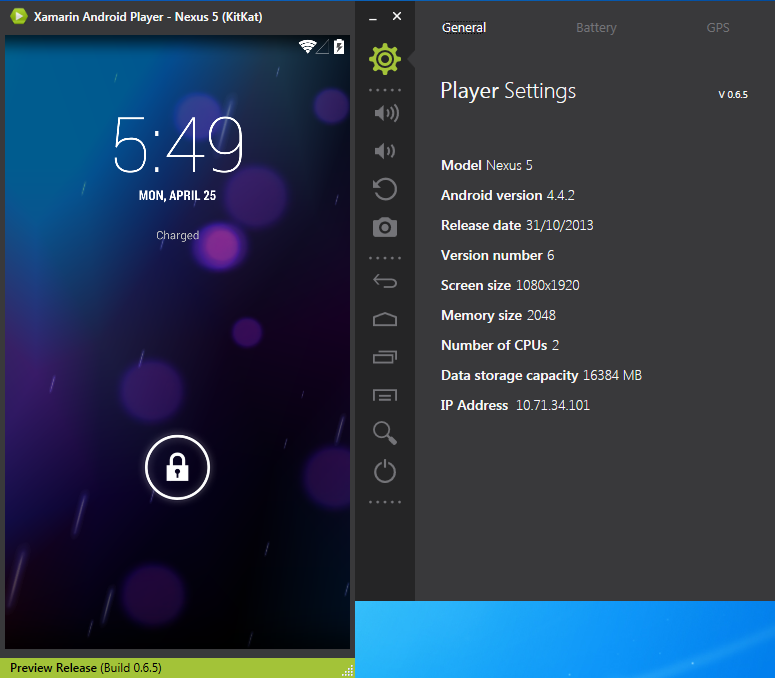Click the Android Wi-Fi status icon
Viewport: 775px width, 678px height.
[x=307, y=46]
